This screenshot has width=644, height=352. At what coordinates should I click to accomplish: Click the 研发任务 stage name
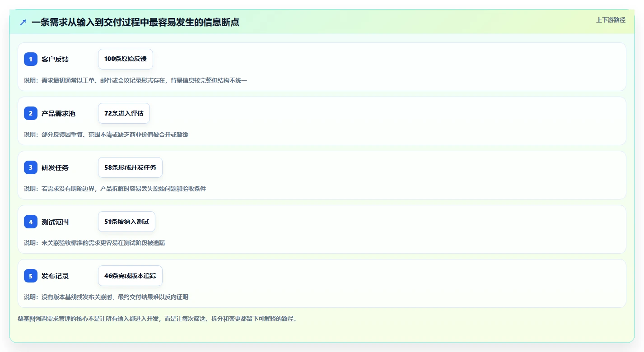click(55, 167)
